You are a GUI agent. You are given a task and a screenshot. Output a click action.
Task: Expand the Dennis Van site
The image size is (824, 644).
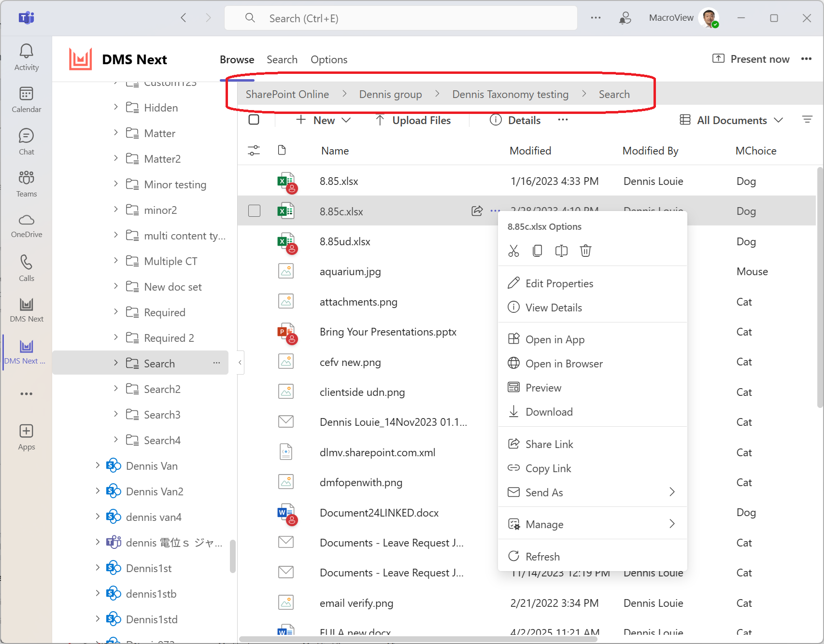click(x=98, y=465)
